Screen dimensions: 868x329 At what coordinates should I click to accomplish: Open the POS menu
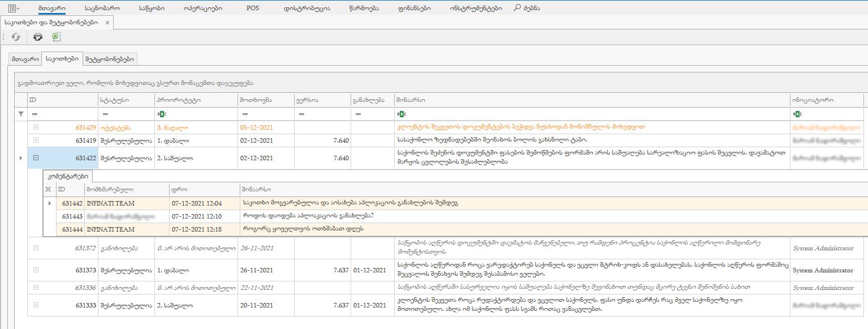253,8
